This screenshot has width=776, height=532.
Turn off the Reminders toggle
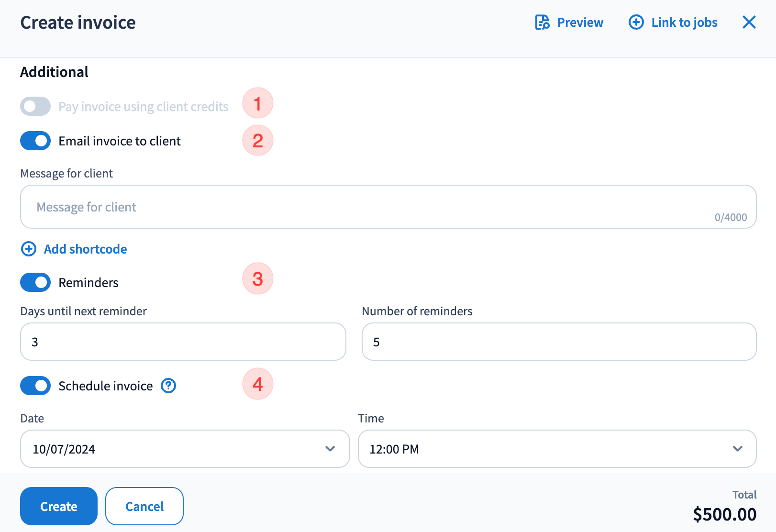point(35,283)
